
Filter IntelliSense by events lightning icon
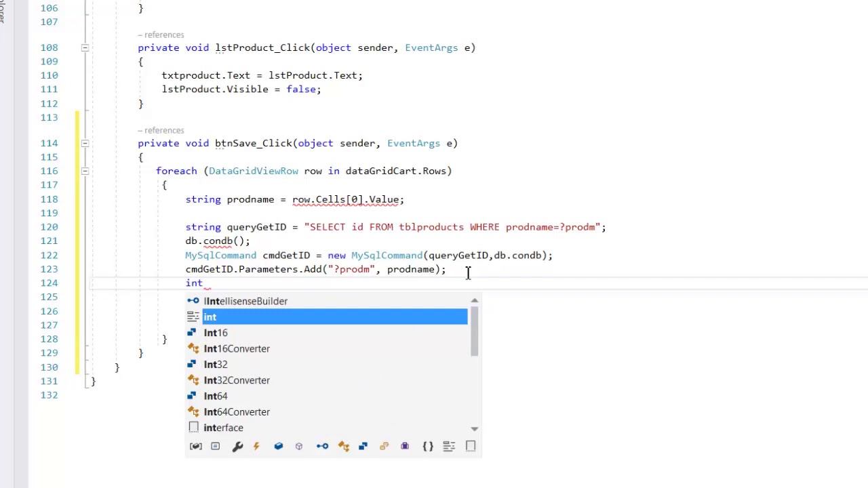pyautogui.click(x=256, y=446)
